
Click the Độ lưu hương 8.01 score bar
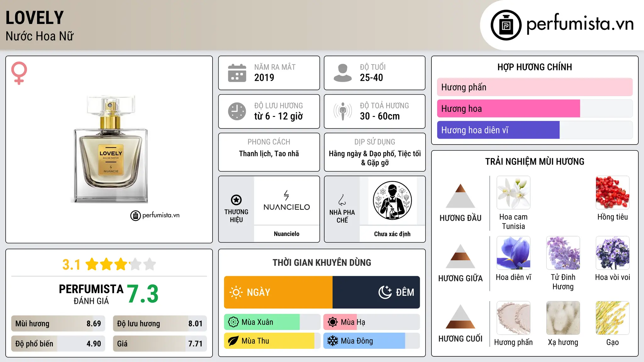coord(160,324)
